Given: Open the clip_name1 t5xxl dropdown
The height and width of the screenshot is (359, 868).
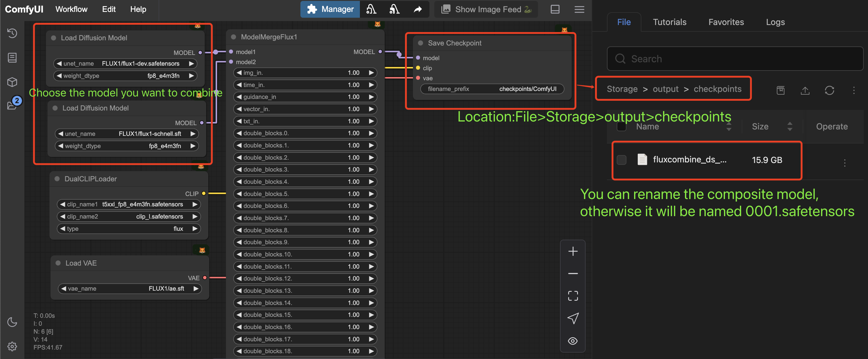Looking at the screenshot, I should (129, 204).
